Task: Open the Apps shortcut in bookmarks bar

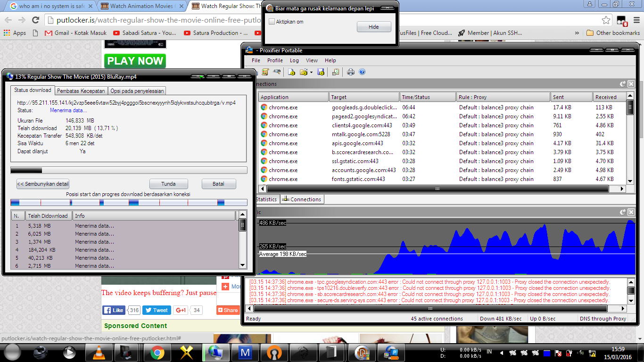Action: coord(15,33)
